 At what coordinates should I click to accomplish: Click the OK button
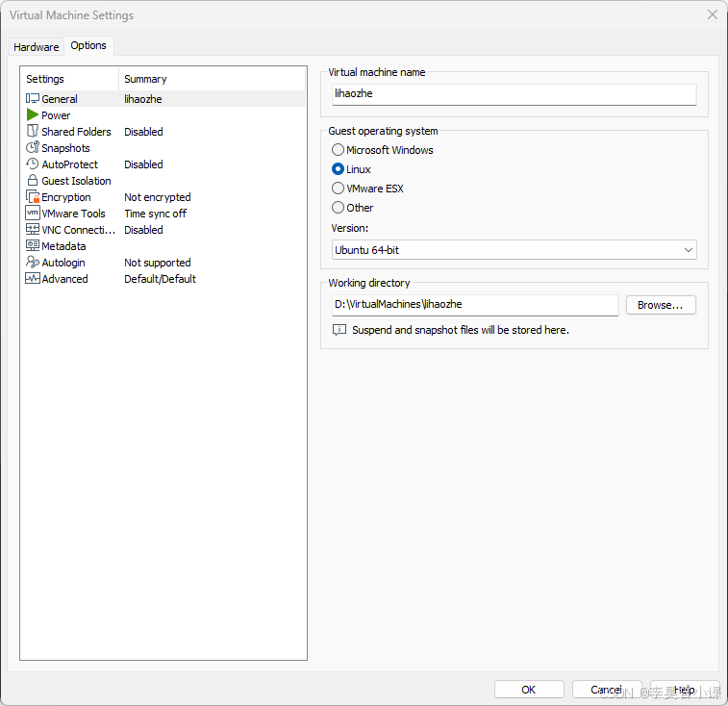(529, 690)
